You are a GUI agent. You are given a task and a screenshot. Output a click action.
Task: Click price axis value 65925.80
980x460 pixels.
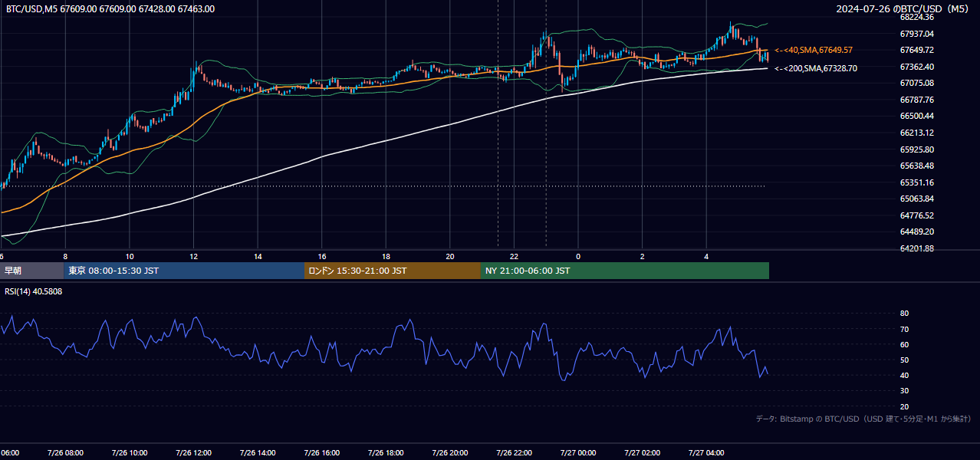(x=917, y=149)
